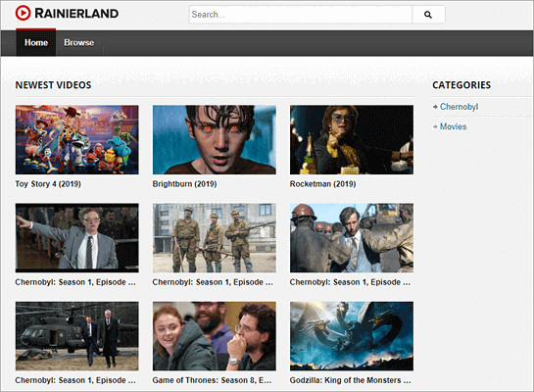Open the Chernobyl category link
Screen dimensions: 534x392
460,107
